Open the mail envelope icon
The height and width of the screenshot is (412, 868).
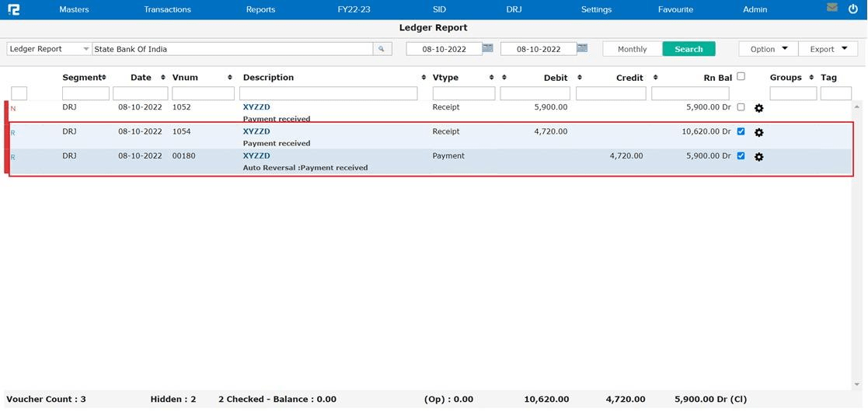832,9
